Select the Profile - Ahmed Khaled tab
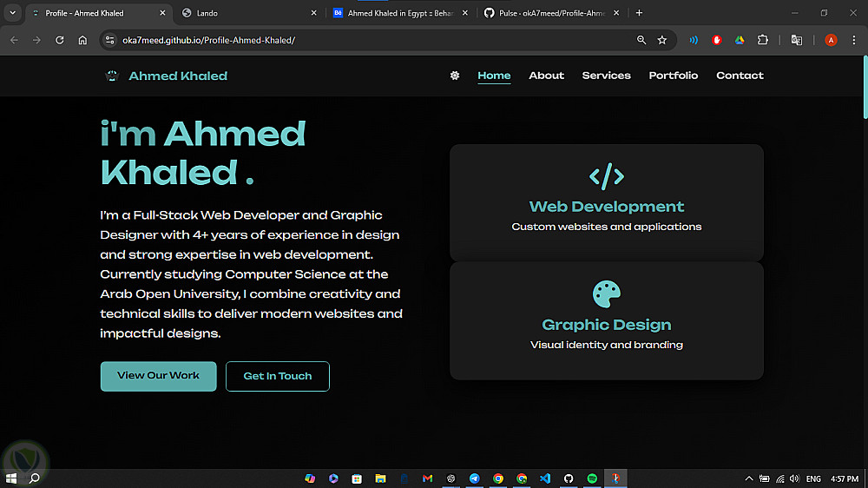Image resolution: width=868 pixels, height=488 pixels. tap(97, 13)
